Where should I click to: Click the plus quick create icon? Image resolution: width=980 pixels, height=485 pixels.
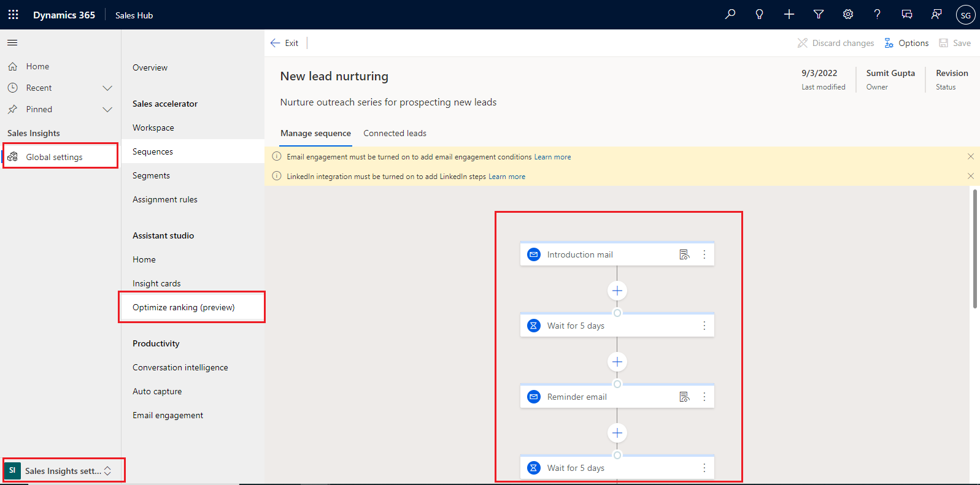point(789,14)
